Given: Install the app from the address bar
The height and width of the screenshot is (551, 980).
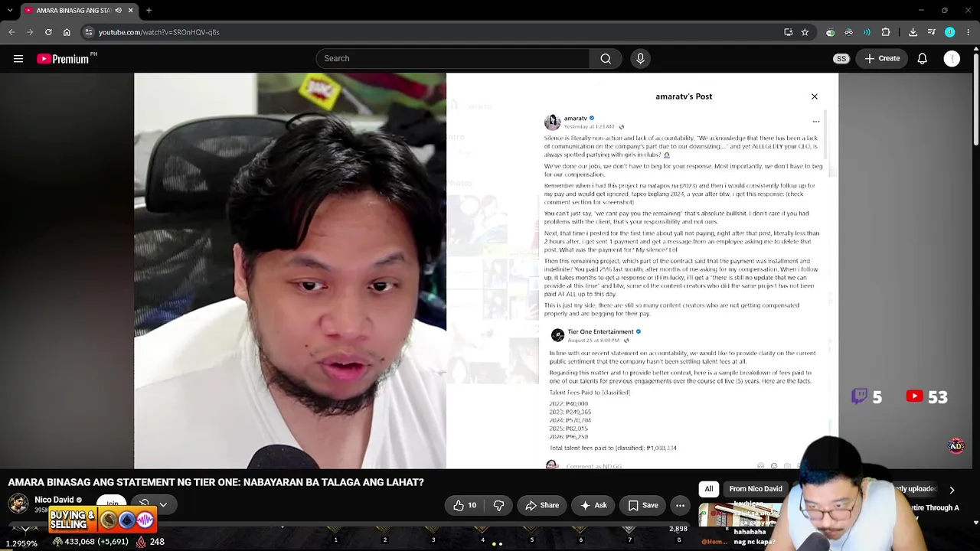Looking at the screenshot, I should coord(788,32).
